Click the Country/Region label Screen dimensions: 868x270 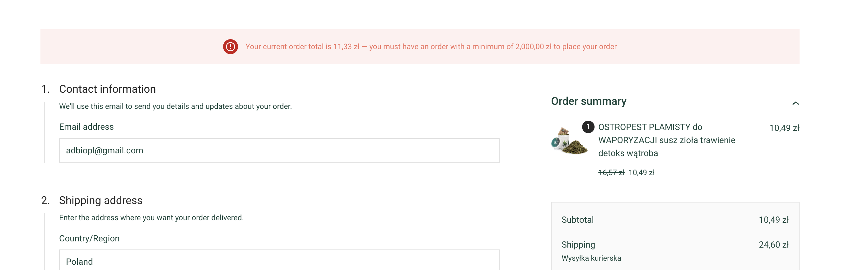pos(89,238)
